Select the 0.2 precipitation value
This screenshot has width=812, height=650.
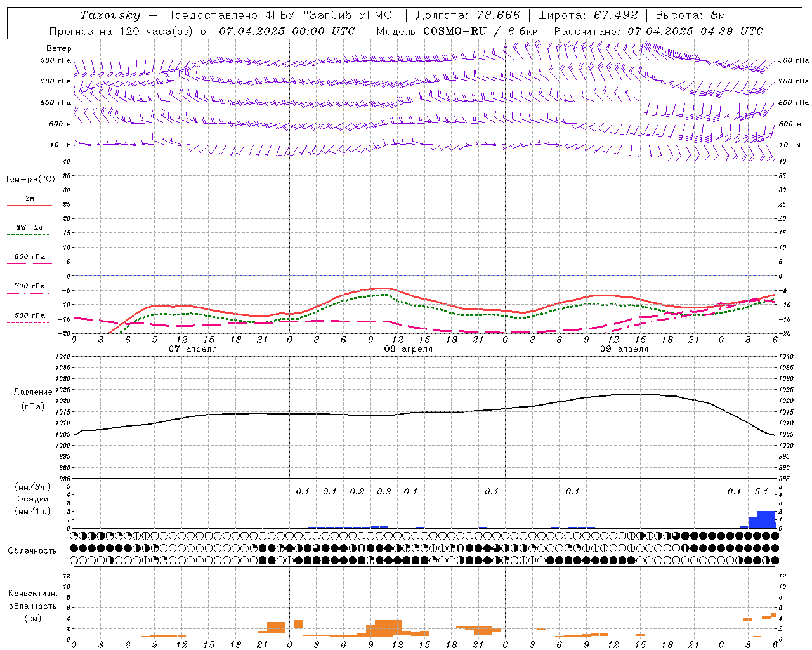[357, 492]
